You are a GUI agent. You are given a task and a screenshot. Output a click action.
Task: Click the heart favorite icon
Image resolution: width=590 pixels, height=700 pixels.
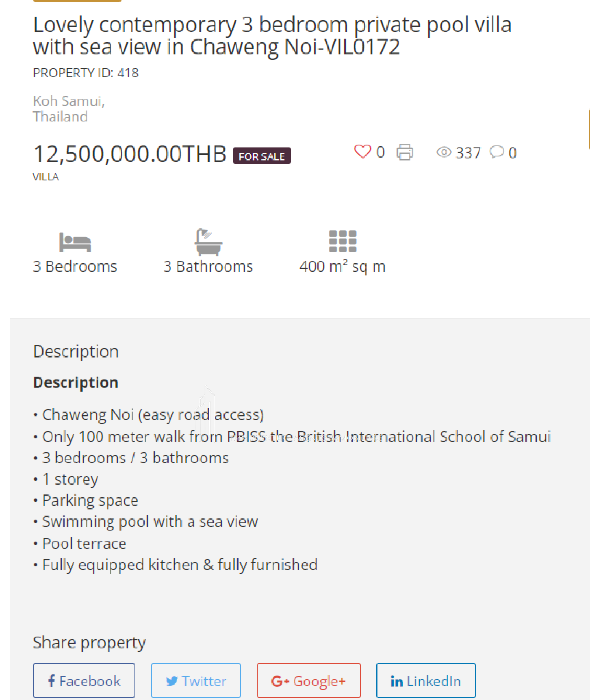[362, 151]
